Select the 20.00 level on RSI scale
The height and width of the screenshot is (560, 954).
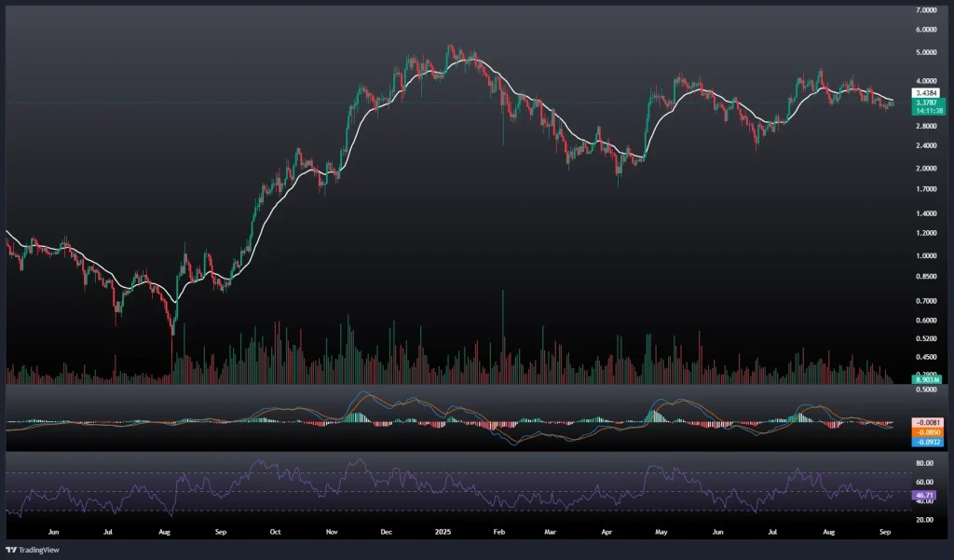tap(926, 520)
